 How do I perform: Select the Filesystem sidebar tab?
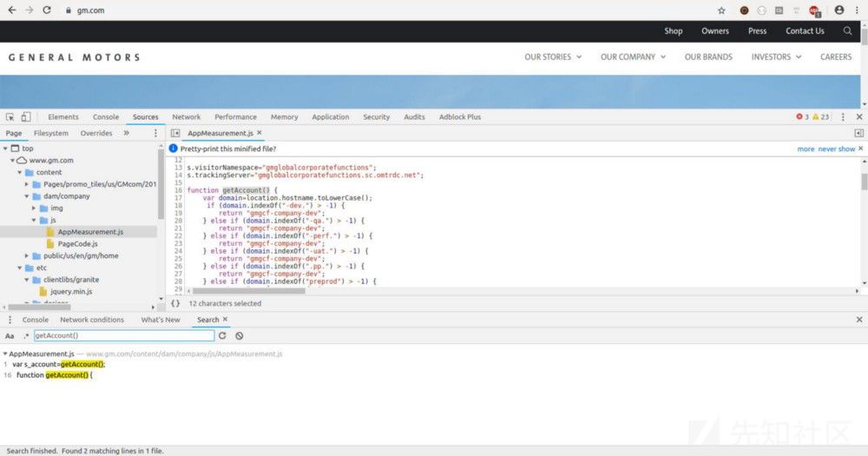click(x=51, y=133)
